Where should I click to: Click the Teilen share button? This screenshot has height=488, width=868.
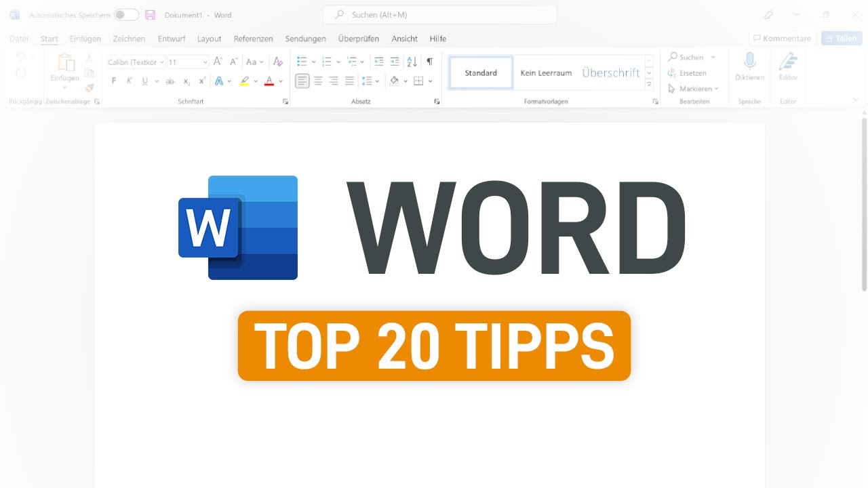pyautogui.click(x=842, y=39)
